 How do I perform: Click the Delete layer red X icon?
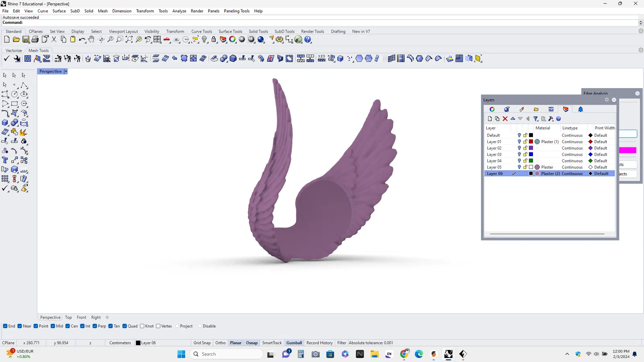coord(505,119)
